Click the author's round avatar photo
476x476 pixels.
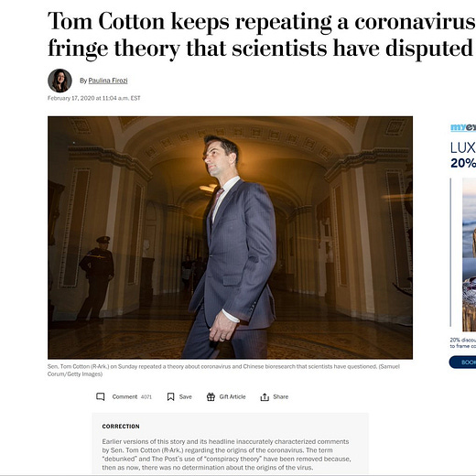[59, 81]
